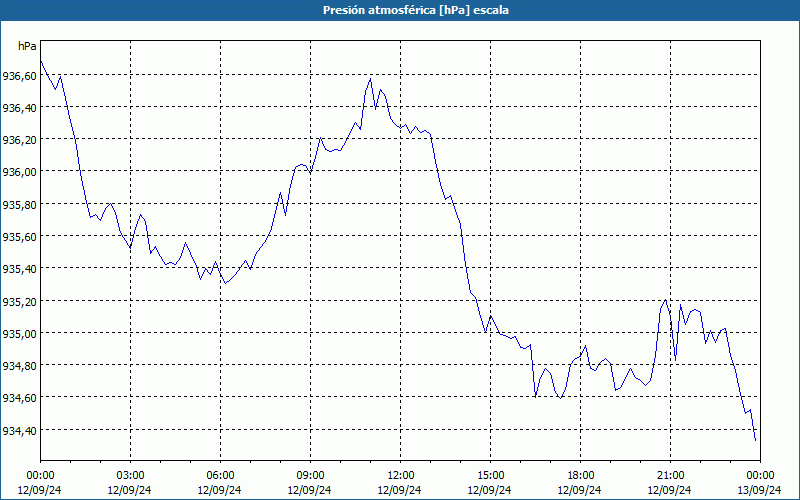The image size is (800, 500).
Task: Click the 935,00 y-axis value
Action: [19, 334]
